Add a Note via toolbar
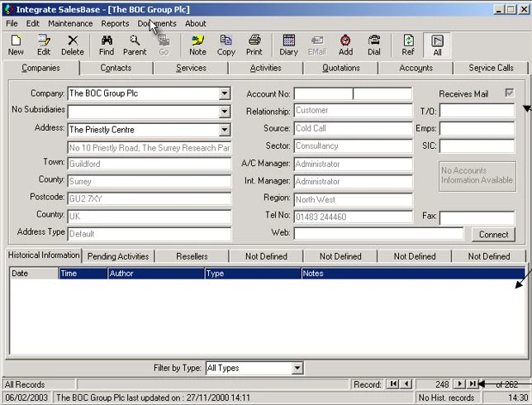 (x=197, y=45)
